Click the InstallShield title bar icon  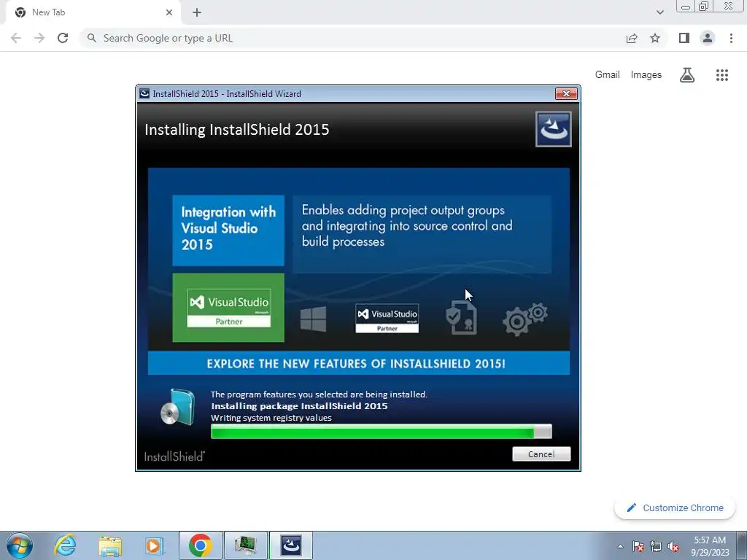144,93
